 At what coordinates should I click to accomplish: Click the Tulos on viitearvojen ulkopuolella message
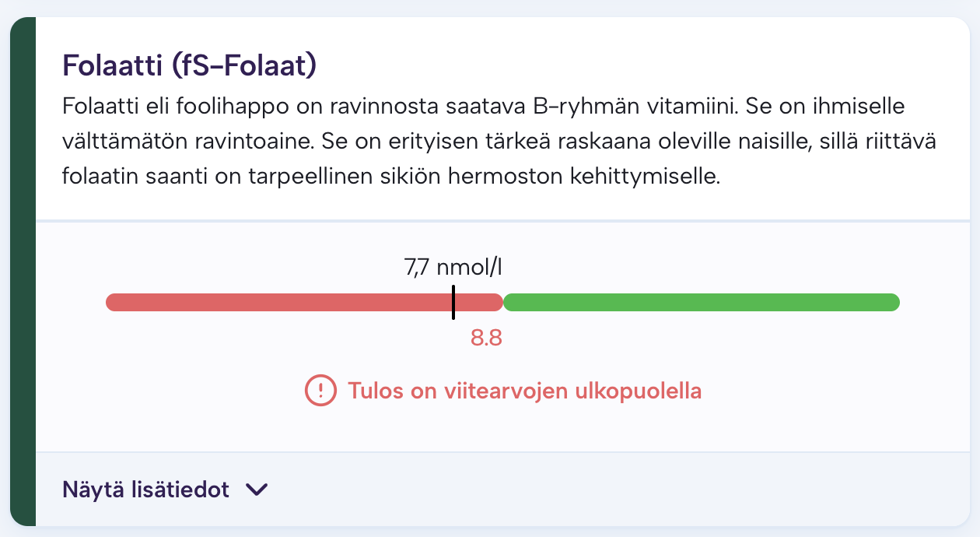(x=525, y=390)
